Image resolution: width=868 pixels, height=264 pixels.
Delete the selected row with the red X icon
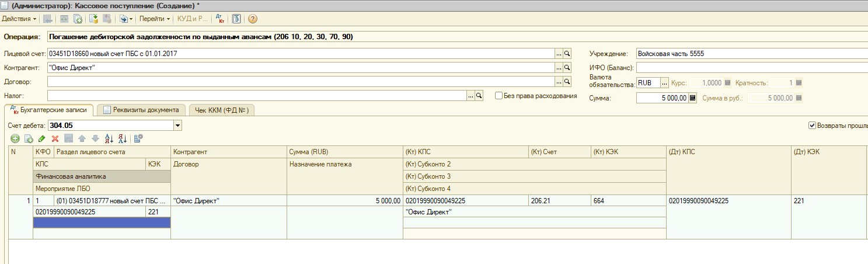click(x=55, y=138)
